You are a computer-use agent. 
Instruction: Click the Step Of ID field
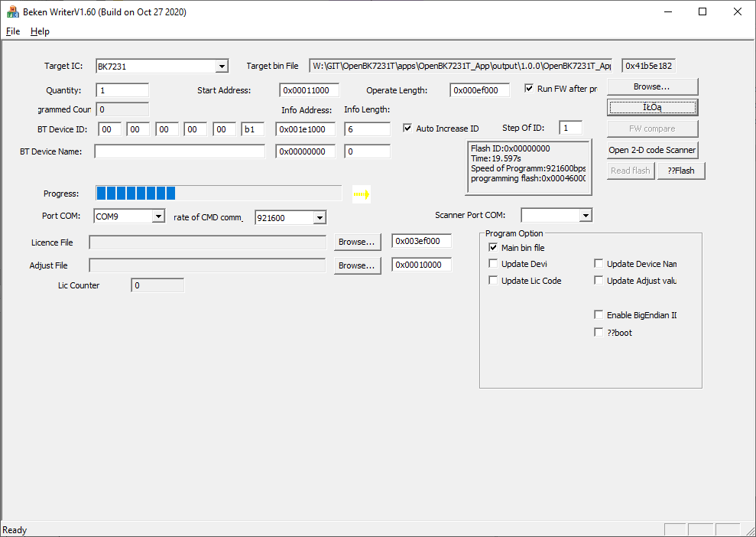pyautogui.click(x=571, y=128)
